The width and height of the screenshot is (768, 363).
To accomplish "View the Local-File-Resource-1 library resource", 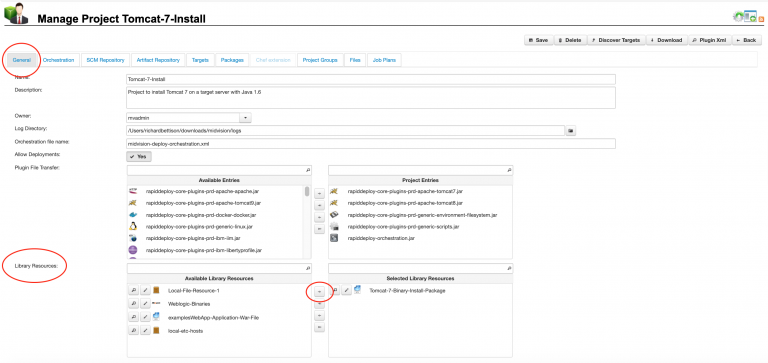I will coord(133,290).
